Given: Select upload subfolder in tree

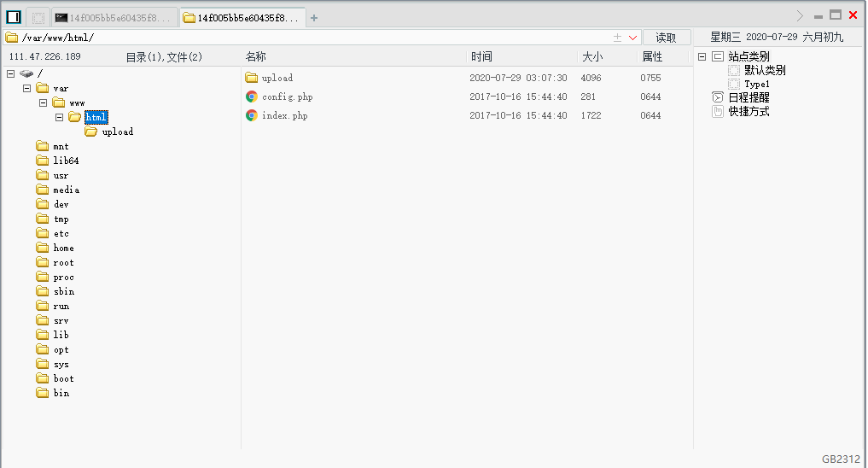Looking at the screenshot, I should tap(109, 132).
